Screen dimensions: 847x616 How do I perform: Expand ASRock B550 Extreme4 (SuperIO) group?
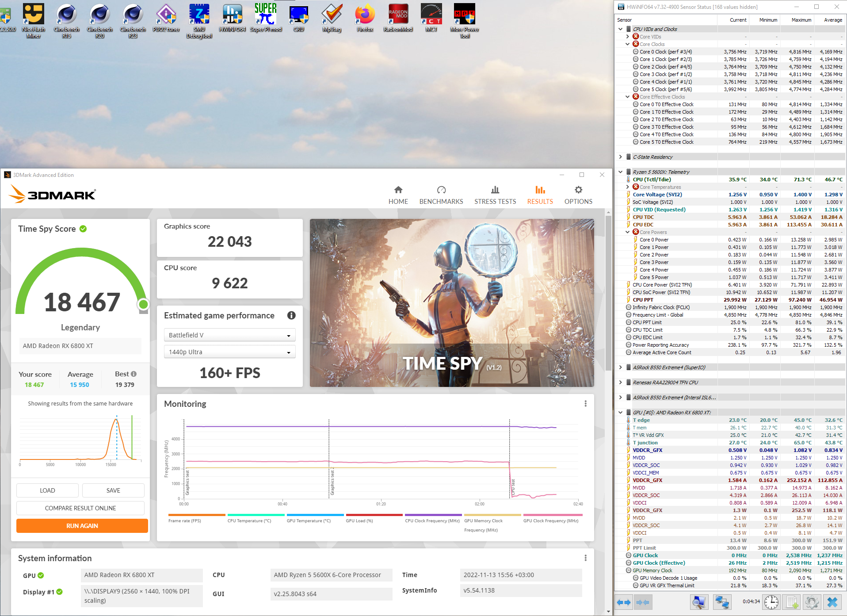(x=621, y=367)
